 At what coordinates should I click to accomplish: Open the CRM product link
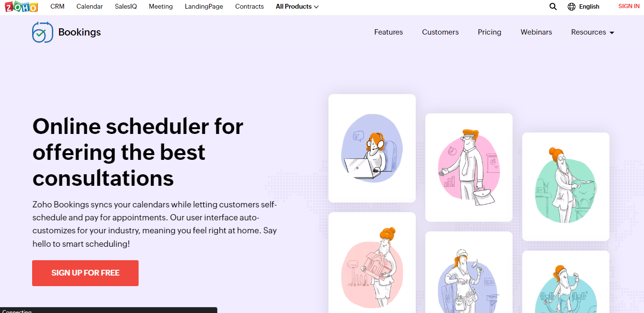pos(58,7)
